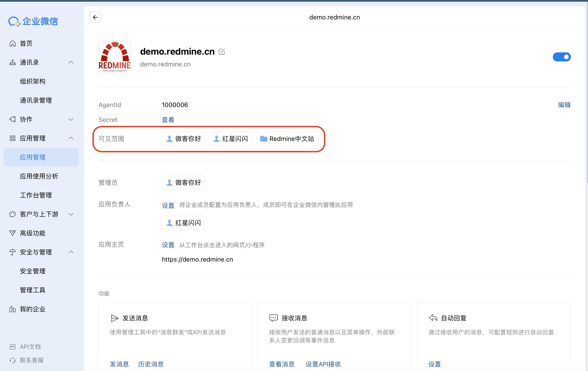Collapse the 安全与管理 section chevron
588x371 pixels.
point(71,252)
